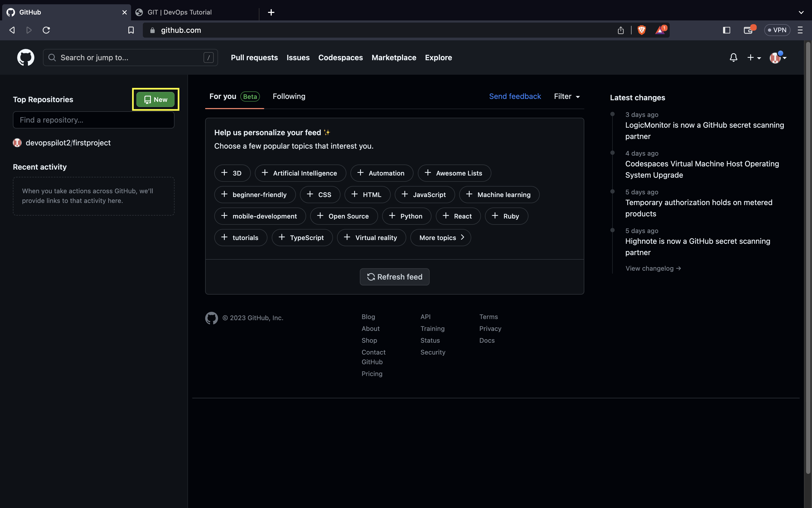812x508 pixels.
Task: Add Artificial Intelligence topic
Action: tap(300, 173)
